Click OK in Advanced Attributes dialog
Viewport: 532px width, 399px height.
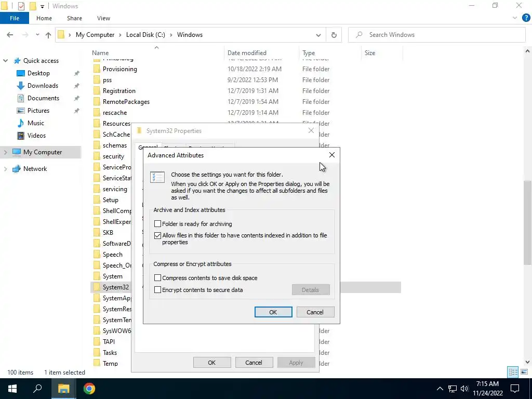(x=273, y=312)
